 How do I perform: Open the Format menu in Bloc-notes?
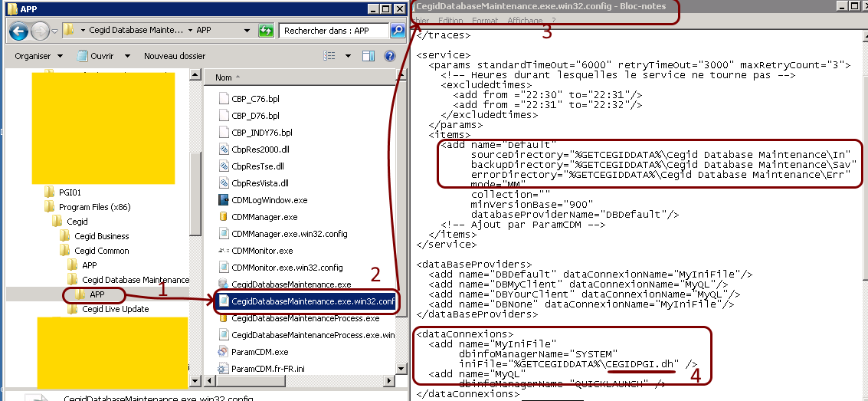point(484,21)
